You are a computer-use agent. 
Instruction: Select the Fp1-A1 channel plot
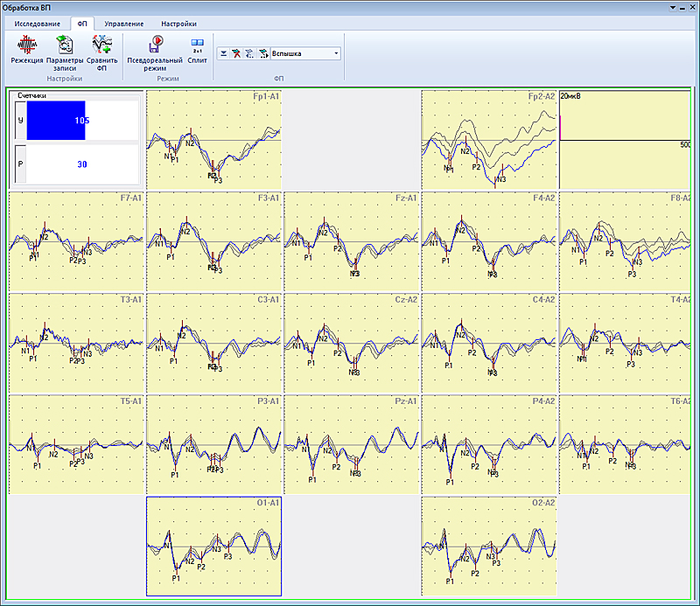coord(213,140)
